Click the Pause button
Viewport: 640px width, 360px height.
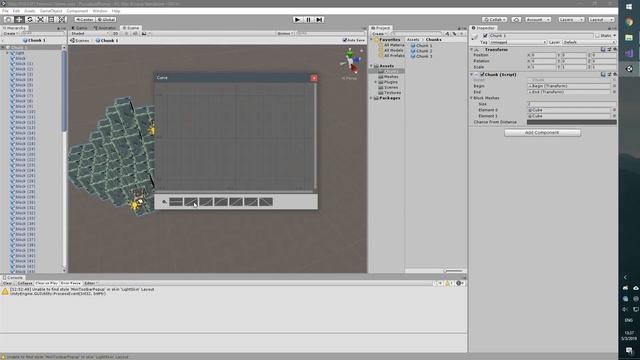[309, 20]
